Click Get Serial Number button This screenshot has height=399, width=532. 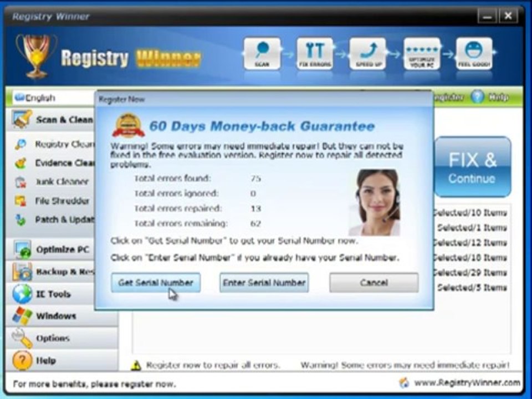point(156,283)
